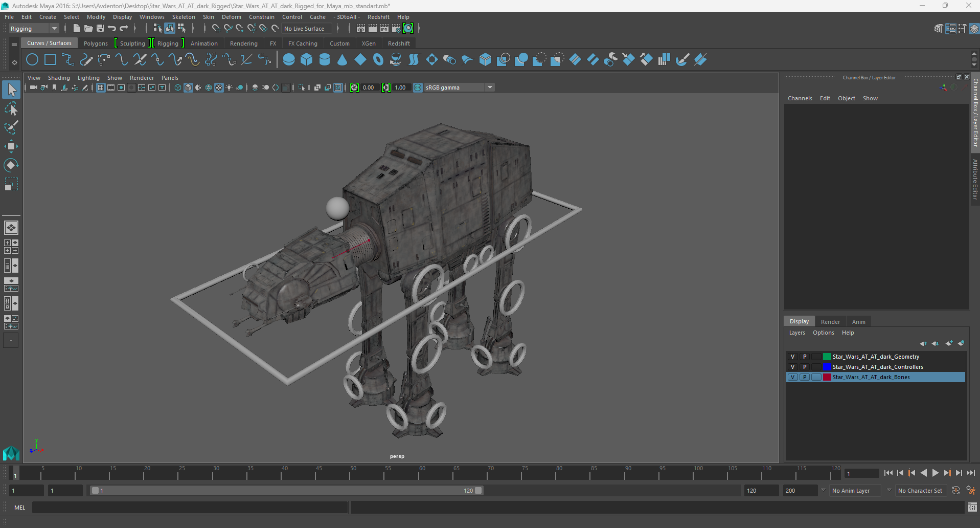Click the single pane layout icon
This screenshot has height=528, width=980.
[x=11, y=228]
